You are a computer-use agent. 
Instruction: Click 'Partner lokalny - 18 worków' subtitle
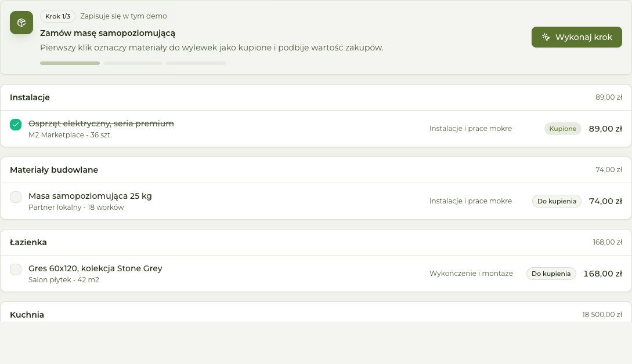pos(76,208)
